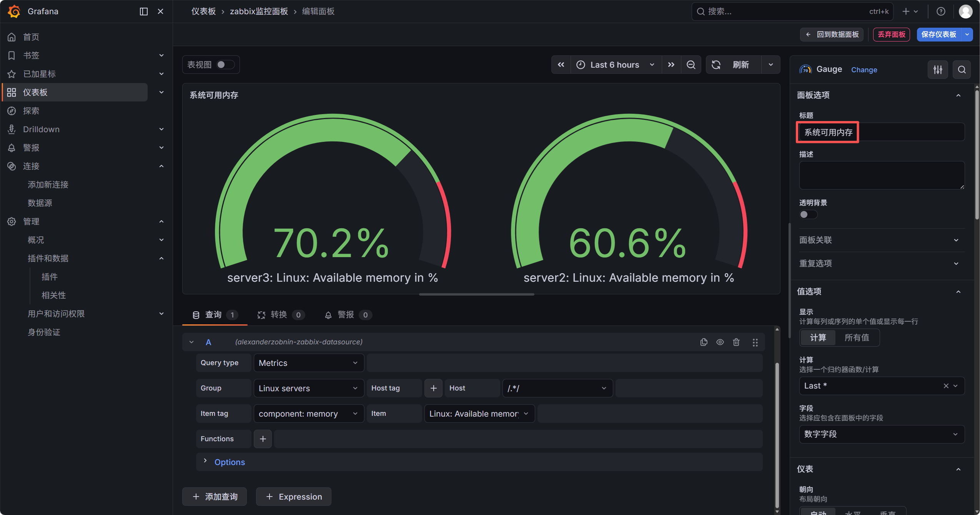Image resolution: width=980 pixels, height=515 pixels.
Task: Expand the 警报 section chevron
Action: (x=161, y=148)
